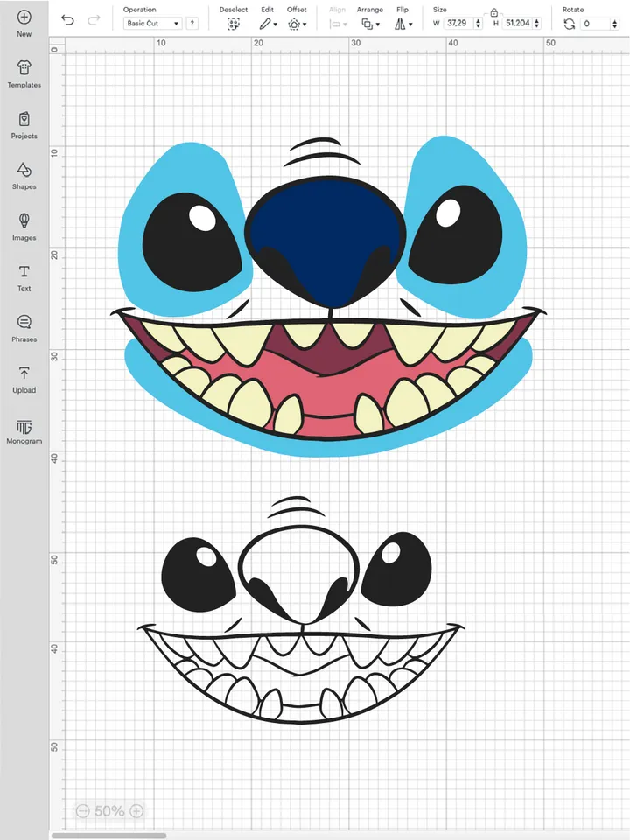Open the Shapes panel
Viewport: 630px width, 840px height.
click(24, 175)
